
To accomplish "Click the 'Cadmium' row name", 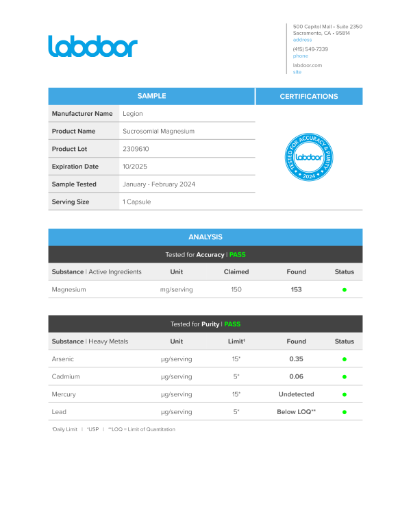I will [x=66, y=376].
